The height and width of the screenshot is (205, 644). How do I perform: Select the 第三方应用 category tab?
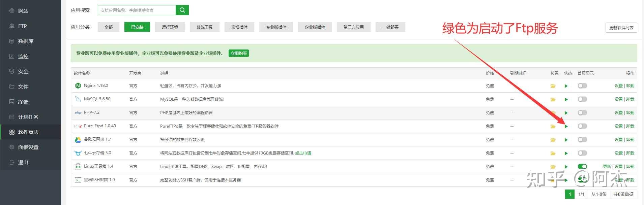pos(354,27)
